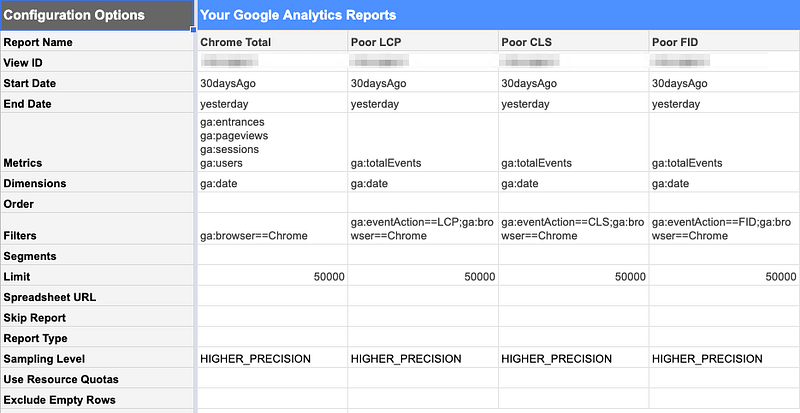Image resolution: width=800 pixels, height=413 pixels.
Task: Select the Poor FID report name cell
Action: [x=724, y=42]
